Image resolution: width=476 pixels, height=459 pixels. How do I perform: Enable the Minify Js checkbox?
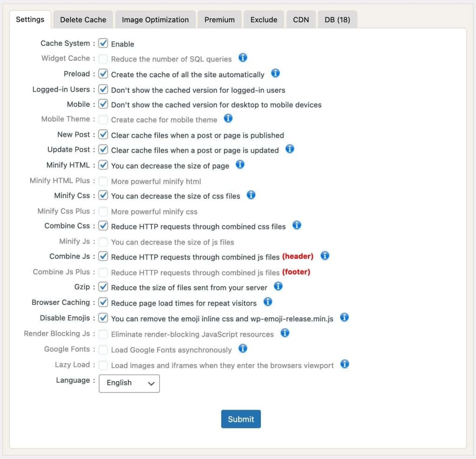[103, 241]
